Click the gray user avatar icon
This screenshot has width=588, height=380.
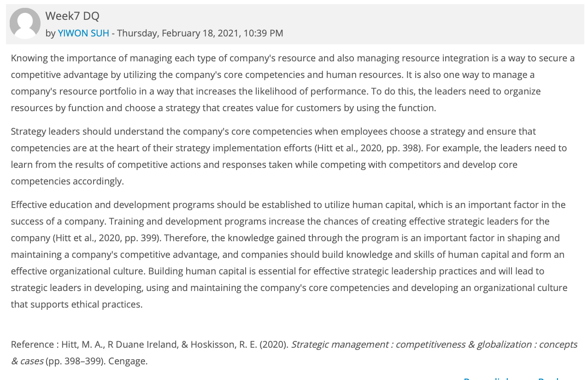pos(25,23)
